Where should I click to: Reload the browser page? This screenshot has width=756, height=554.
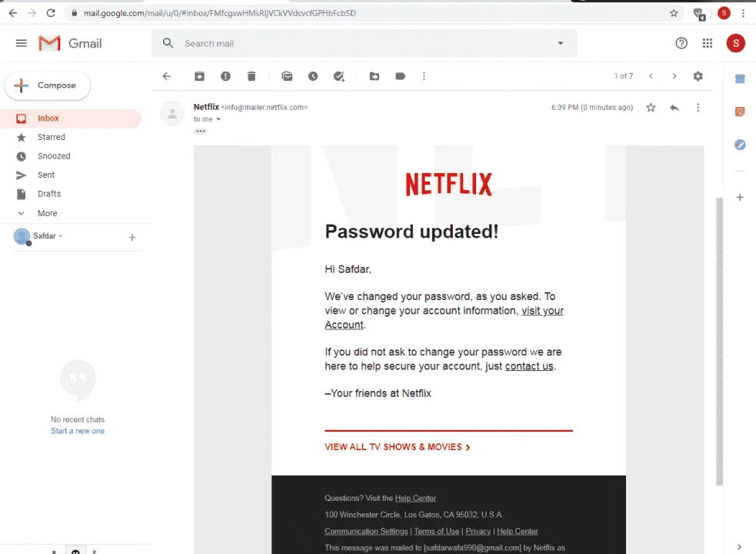(51, 13)
